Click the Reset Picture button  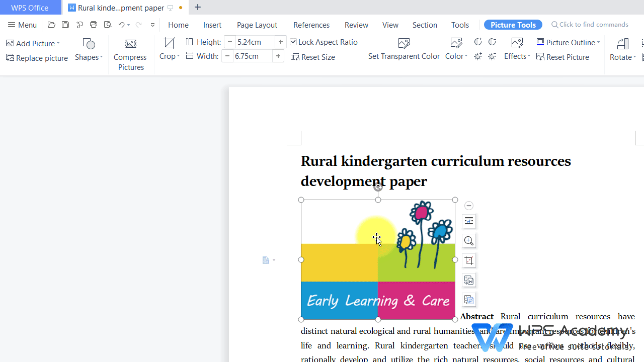coord(562,57)
